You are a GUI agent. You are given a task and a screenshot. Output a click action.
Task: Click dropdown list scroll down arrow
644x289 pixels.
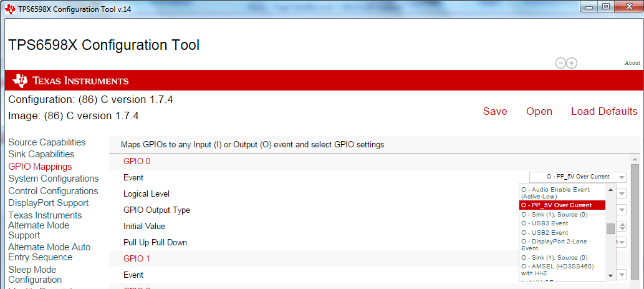611,275
